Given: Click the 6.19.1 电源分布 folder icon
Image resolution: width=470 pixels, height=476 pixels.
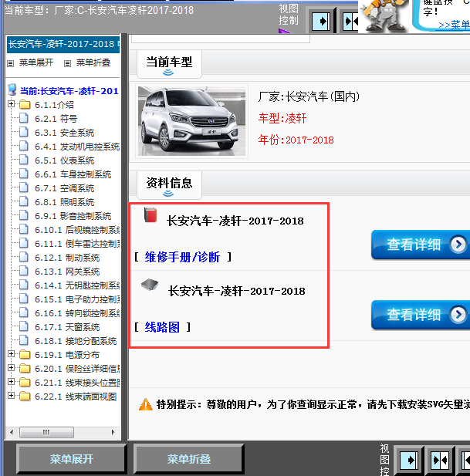Looking at the screenshot, I should [x=25, y=355].
